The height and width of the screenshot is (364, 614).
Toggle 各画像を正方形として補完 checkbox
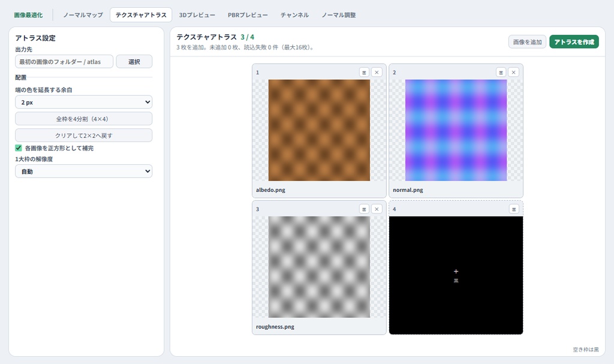19,148
